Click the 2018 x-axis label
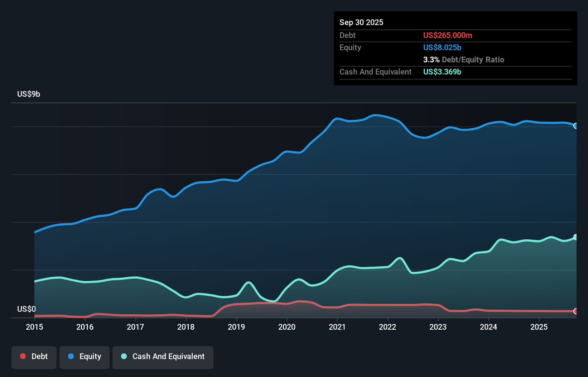 [186, 327]
